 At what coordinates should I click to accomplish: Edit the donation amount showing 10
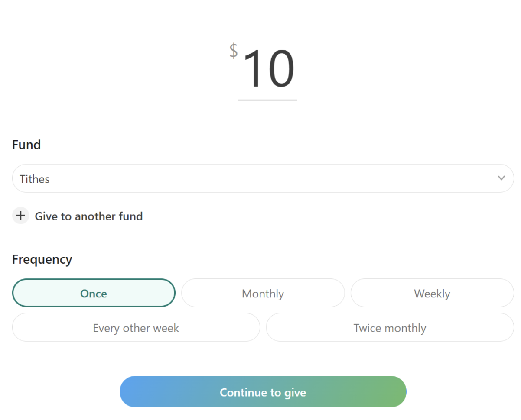pos(268,69)
